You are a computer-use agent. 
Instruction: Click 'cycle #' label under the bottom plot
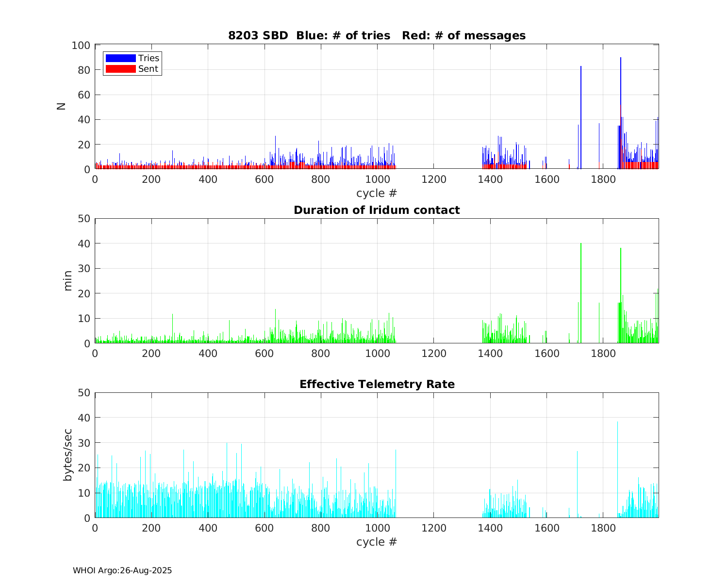[377, 542]
